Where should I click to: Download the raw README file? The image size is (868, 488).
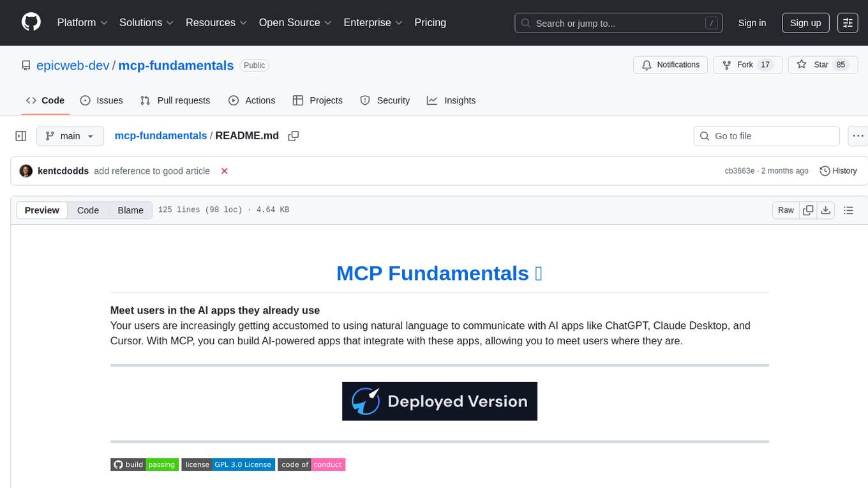tap(825, 210)
